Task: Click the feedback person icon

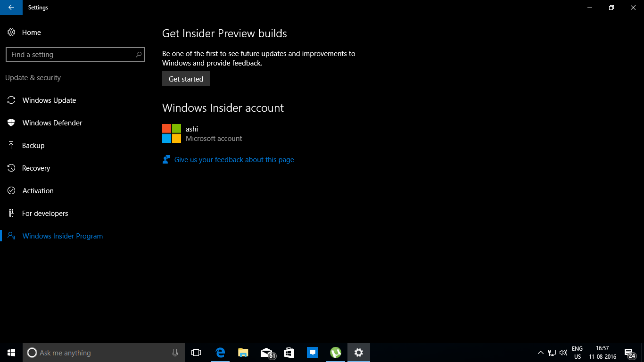Action: (x=166, y=160)
